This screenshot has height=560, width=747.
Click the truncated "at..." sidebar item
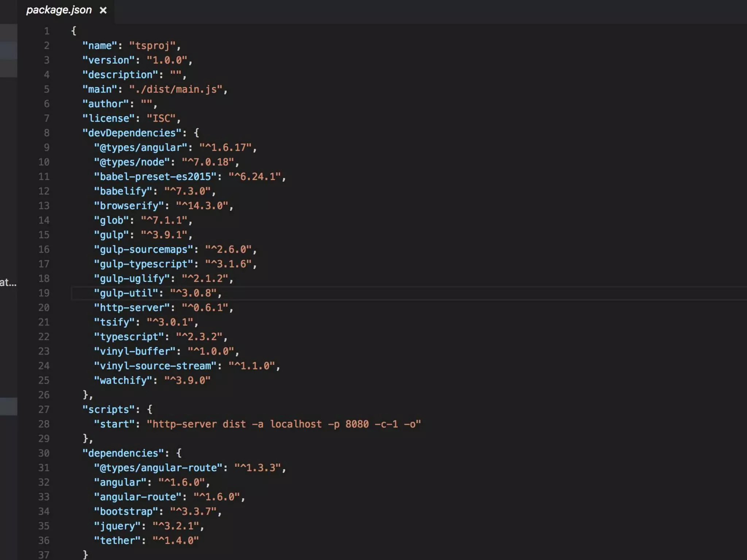(8, 283)
